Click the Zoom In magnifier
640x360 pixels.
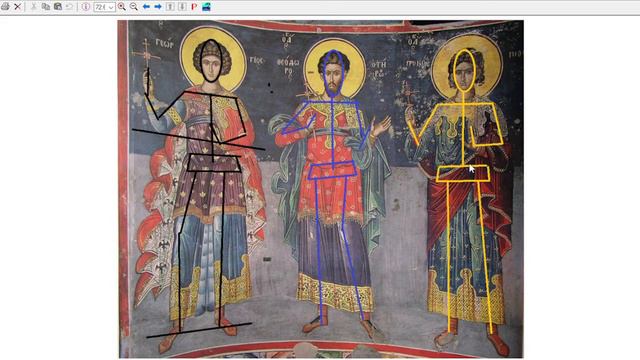122,7
